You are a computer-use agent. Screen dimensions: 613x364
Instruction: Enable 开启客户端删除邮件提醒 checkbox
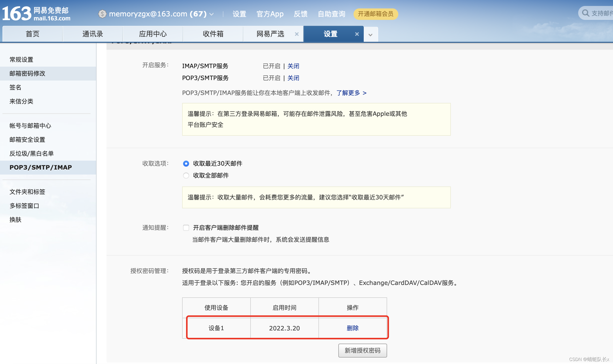pyautogui.click(x=186, y=228)
